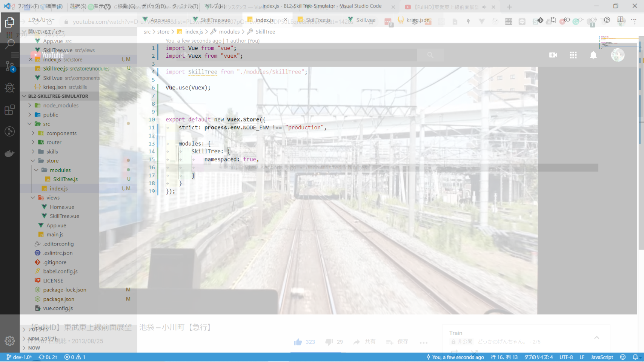
Task: Open the notifications bell in status bar
Action: (x=635, y=357)
